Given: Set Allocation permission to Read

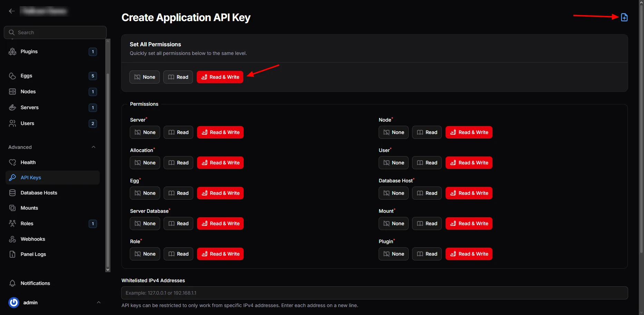Looking at the screenshot, I should tap(178, 163).
